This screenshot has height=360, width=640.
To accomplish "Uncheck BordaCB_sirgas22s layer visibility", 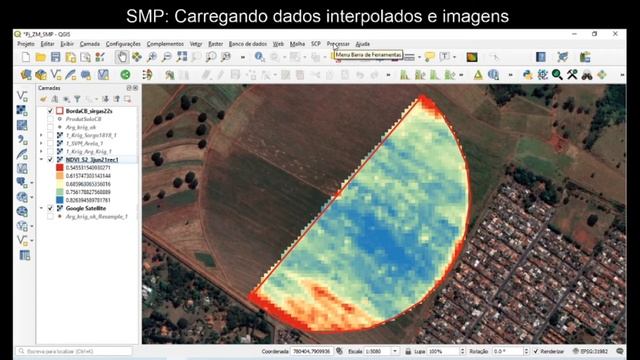I will pos(50,111).
